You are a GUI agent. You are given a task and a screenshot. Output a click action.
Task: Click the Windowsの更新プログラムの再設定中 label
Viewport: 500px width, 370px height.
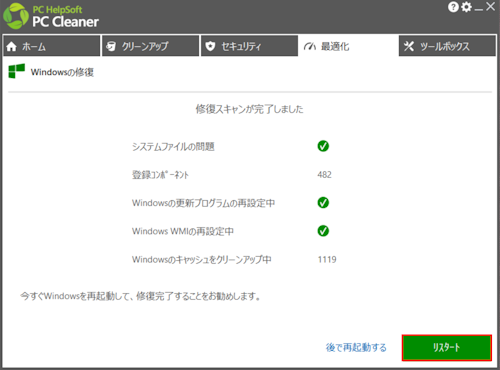[203, 203]
